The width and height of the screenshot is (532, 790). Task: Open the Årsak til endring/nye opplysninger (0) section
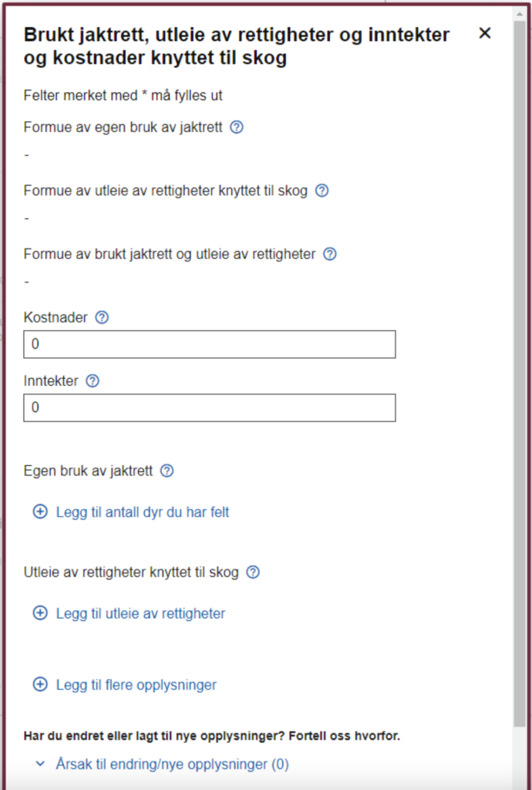pyautogui.click(x=172, y=764)
